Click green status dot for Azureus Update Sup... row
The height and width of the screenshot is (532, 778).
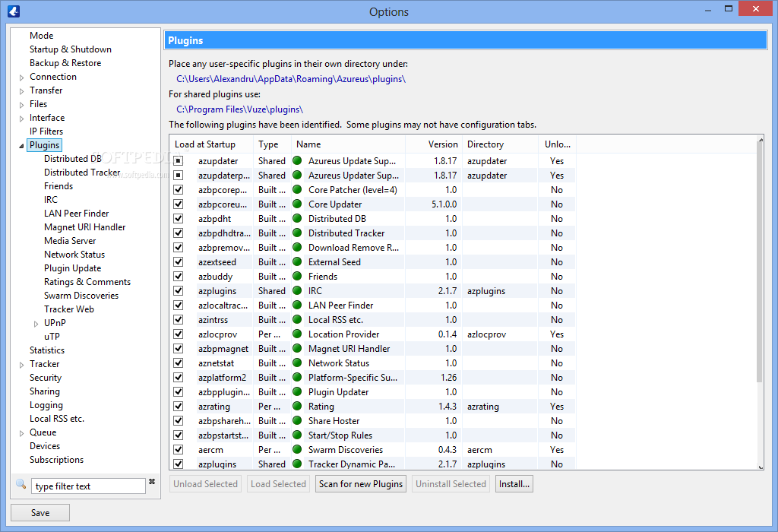297,160
